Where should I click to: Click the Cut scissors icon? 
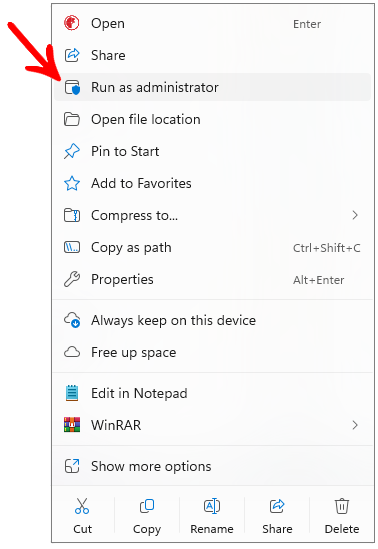82,506
